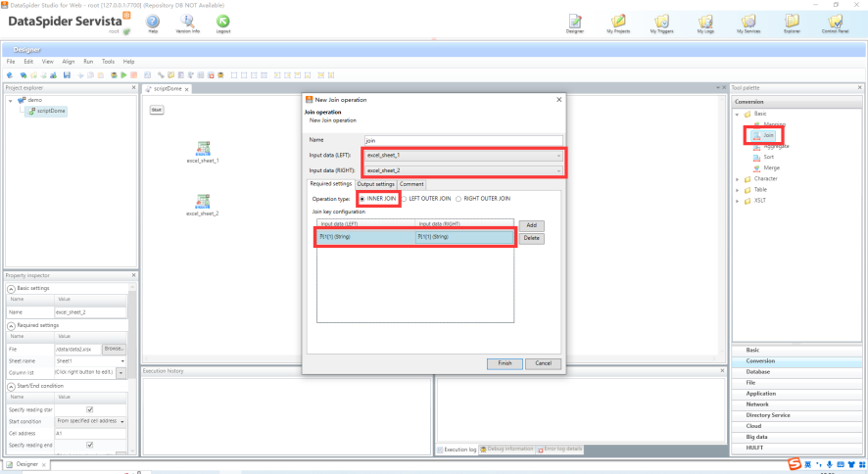Switch to the Debug information tab
The image size is (868, 474).
point(506,450)
